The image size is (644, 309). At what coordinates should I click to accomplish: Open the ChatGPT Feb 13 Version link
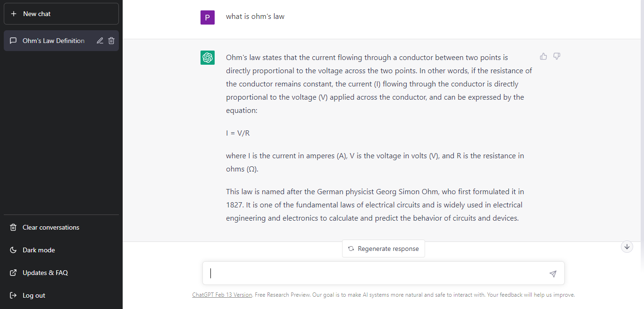click(222, 295)
